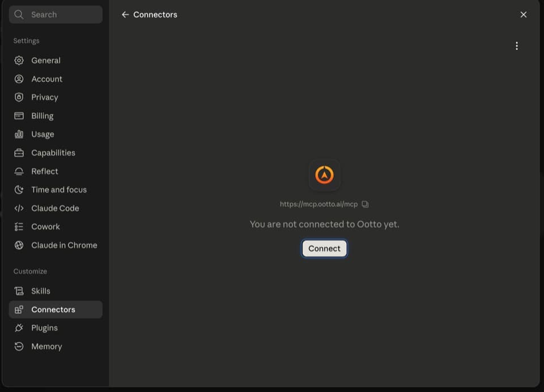Open Memory settings
This screenshot has height=392, width=544.
tap(56, 346)
